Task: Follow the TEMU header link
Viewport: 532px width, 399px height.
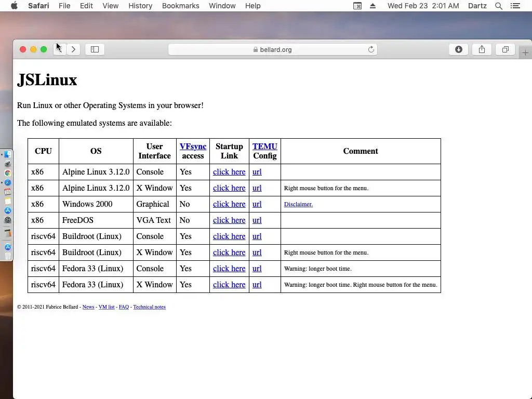Action: 264,146
